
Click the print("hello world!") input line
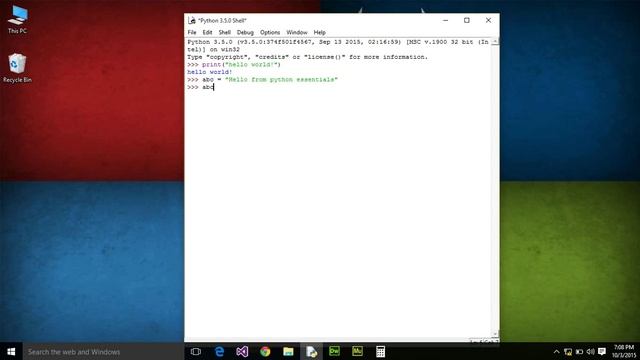tap(234, 64)
